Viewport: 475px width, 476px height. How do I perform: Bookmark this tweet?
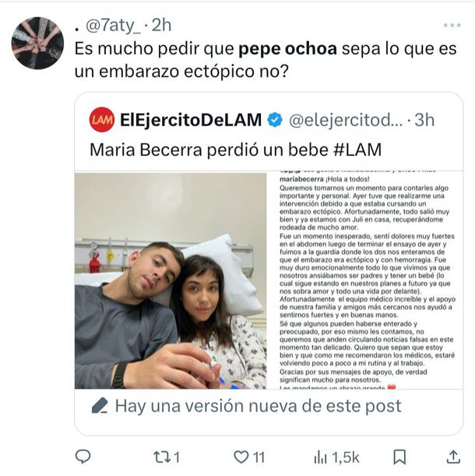399,456
